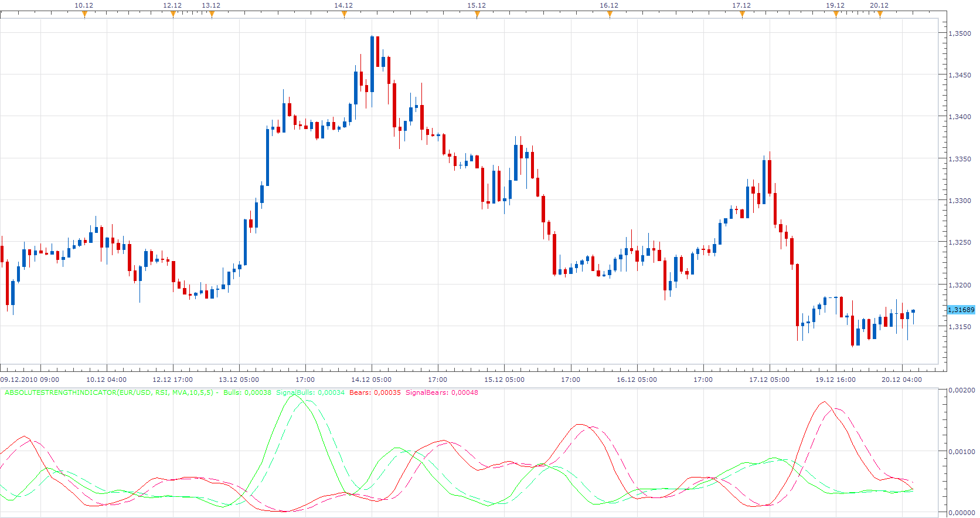Click the 14.12 orange date marker
The width and height of the screenshot is (980, 518).
(344, 15)
